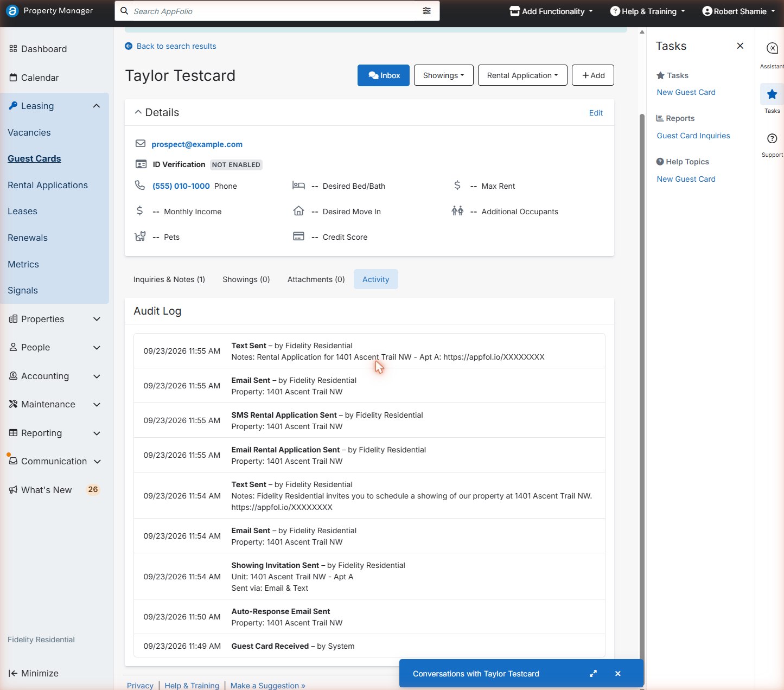
Task: Collapse the Leasing menu section
Action: point(97,106)
